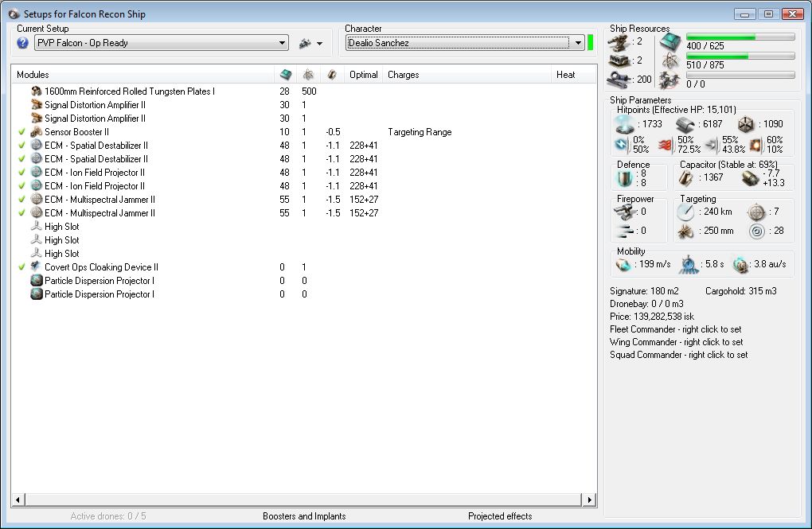Click Wing Commander - right click to set

click(677, 342)
